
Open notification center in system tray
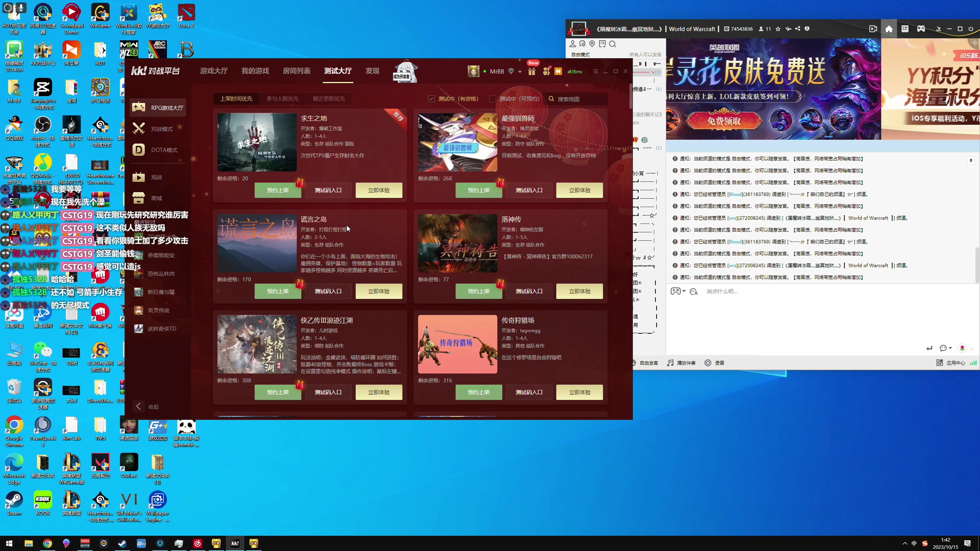click(967, 543)
